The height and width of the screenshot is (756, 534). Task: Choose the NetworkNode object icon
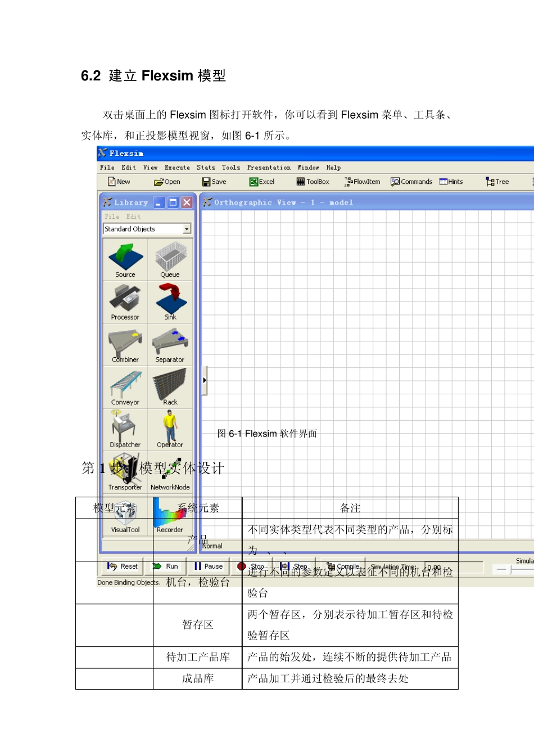click(170, 472)
